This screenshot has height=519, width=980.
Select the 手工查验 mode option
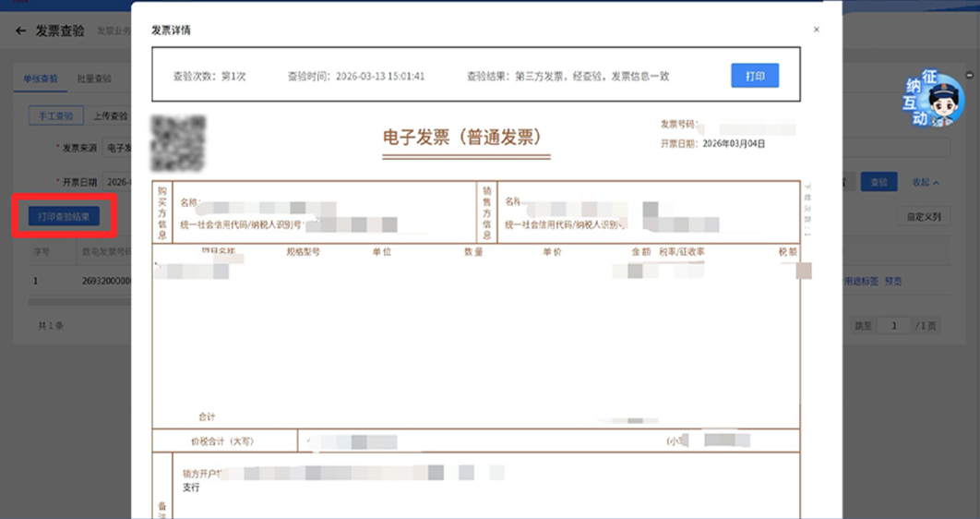tap(55, 115)
